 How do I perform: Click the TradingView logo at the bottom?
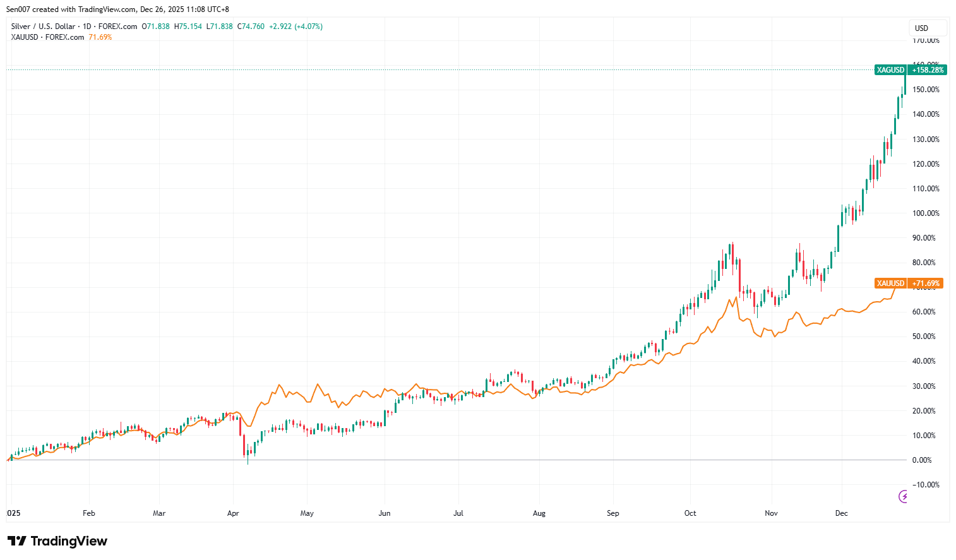(57, 541)
